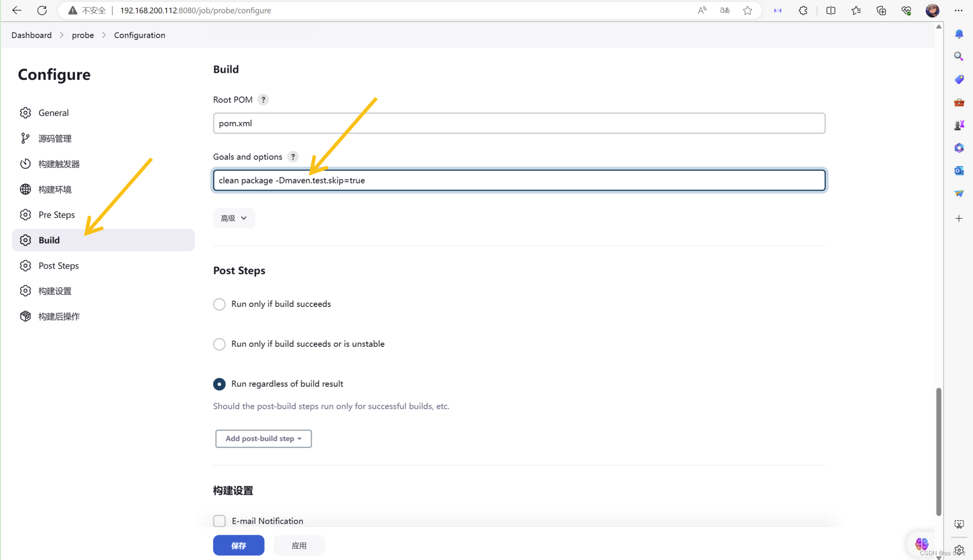
Task: Focus the Goals and options field
Action: (x=519, y=180)
